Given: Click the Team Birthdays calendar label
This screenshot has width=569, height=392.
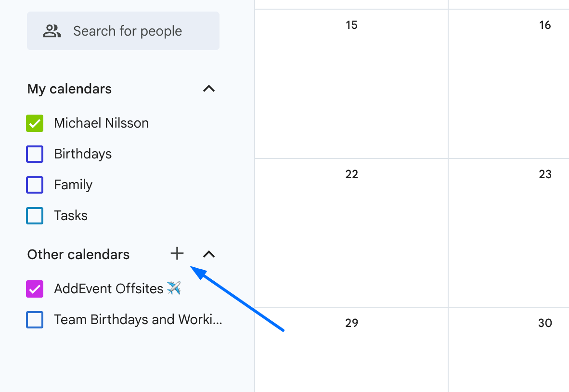Looking at the screenshot, I should [138, 320].
